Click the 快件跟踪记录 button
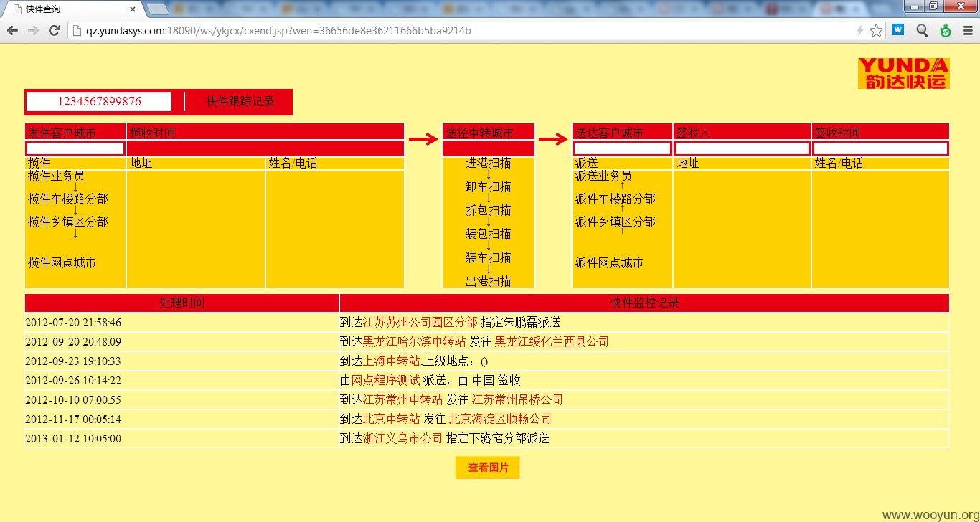This screenshot has height=522, width=980. pyautogui.click(x=240, y=102)
